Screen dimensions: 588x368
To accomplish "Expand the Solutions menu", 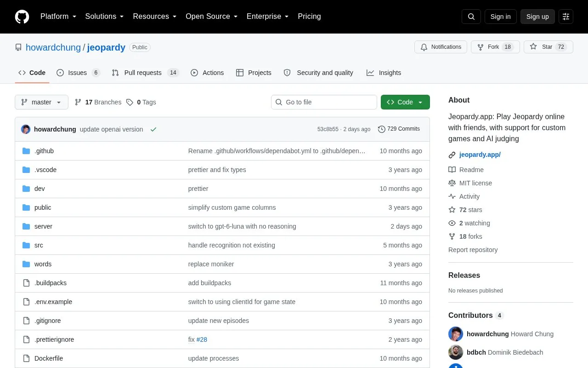I will (x=105, y=17).
